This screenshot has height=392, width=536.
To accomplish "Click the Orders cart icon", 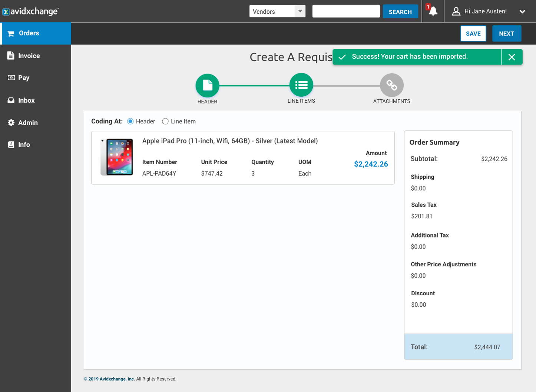I will click(x=11, y=33).
